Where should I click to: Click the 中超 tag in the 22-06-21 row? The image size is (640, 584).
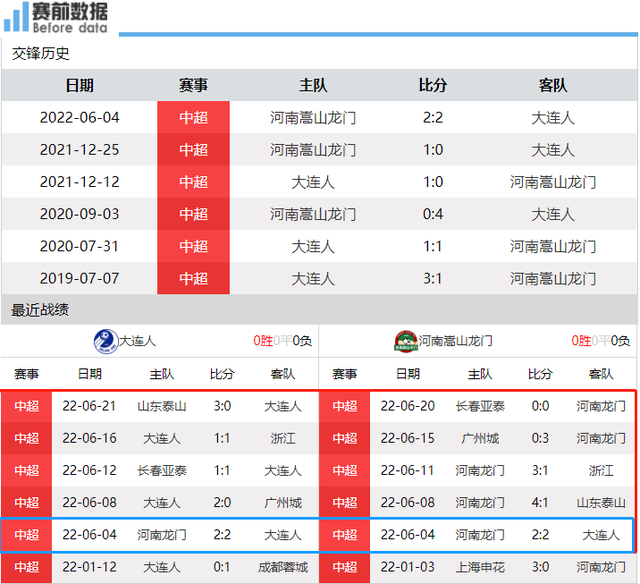(27, 406)
